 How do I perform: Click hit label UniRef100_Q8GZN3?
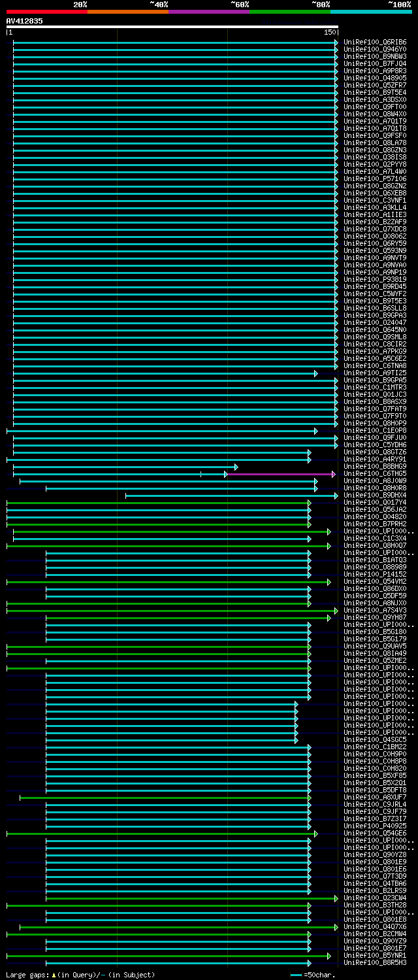(375, 150)
